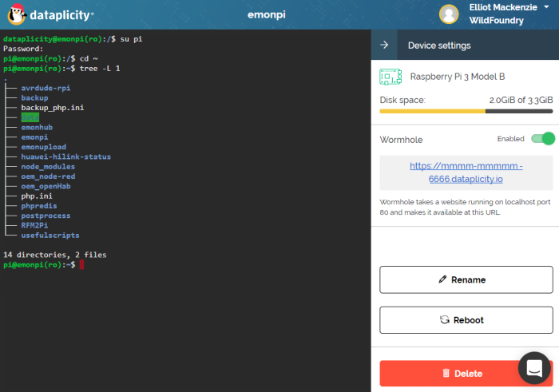559x392 pixels.
Task: Click the '14 directories, 2 files' summary line
Action: [55, 255]
